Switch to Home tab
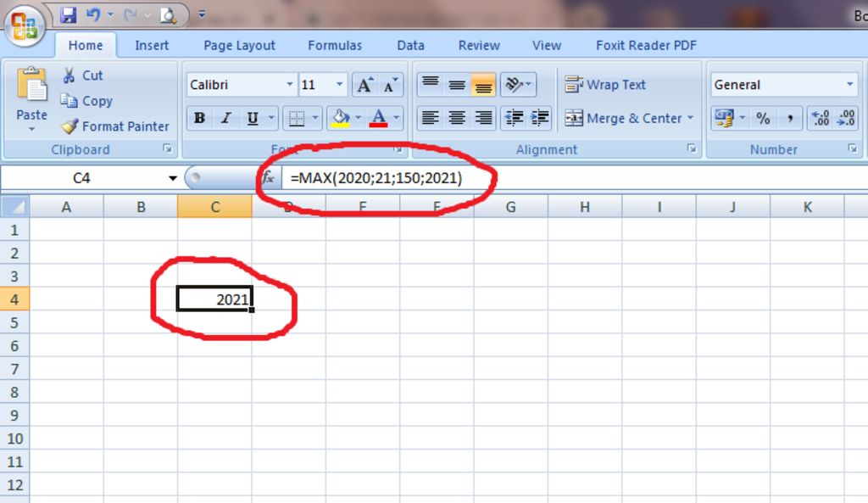Screen dimensions: 868x503 click(x=86, y=46)
